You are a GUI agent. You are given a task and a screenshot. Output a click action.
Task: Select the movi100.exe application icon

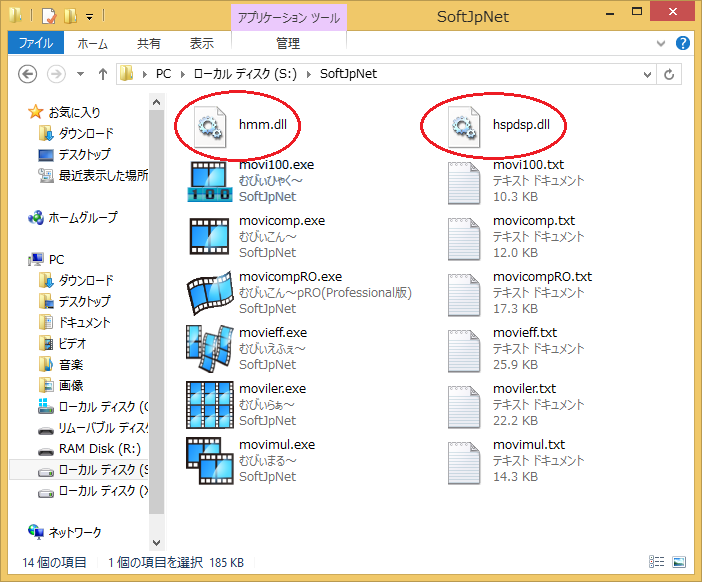tap(210, 182)
